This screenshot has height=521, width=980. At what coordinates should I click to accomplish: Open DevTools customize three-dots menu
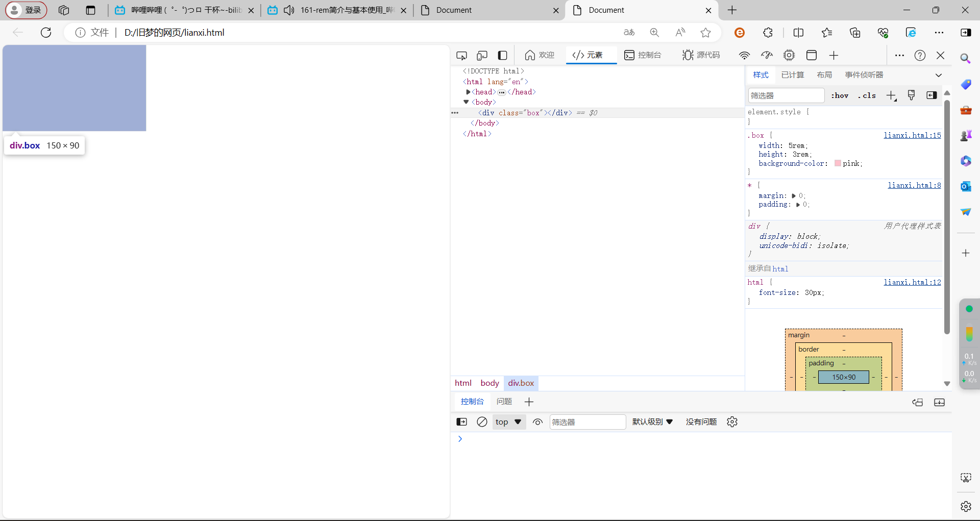899,55
